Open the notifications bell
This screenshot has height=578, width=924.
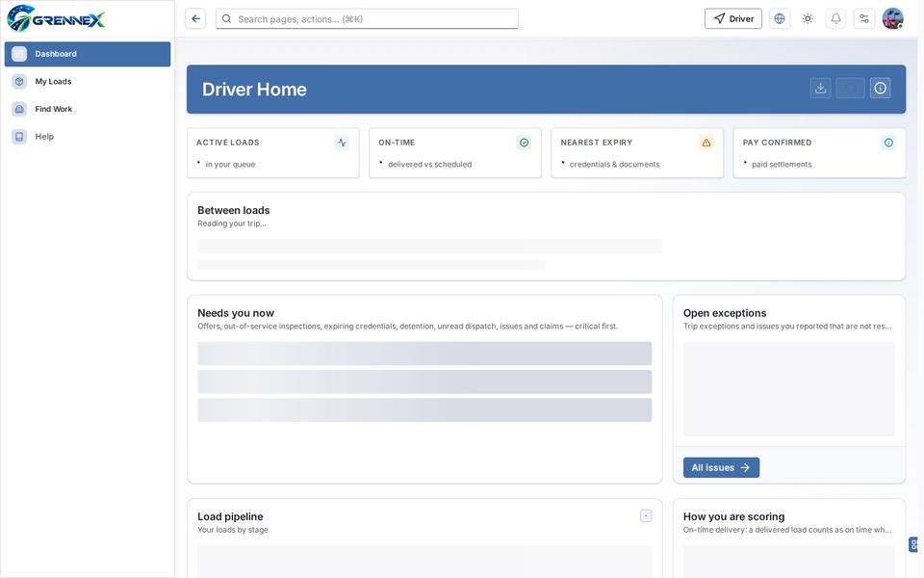click(835, 19)
